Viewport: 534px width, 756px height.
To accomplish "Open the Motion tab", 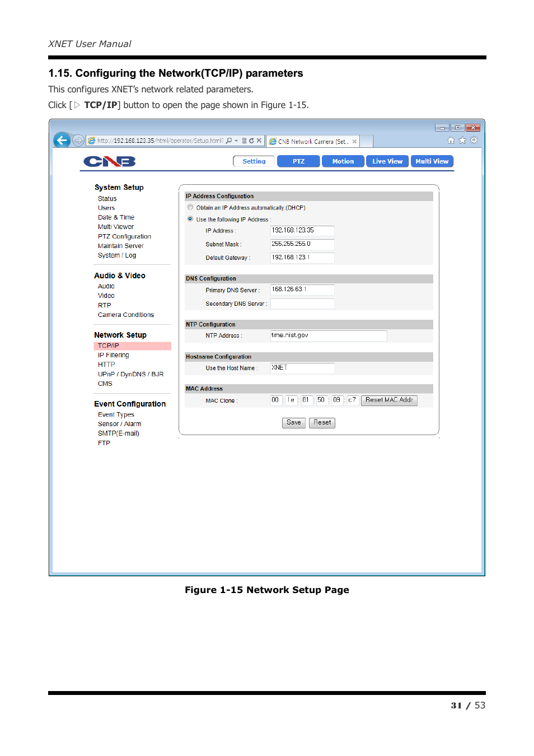I will coord(343,161).
